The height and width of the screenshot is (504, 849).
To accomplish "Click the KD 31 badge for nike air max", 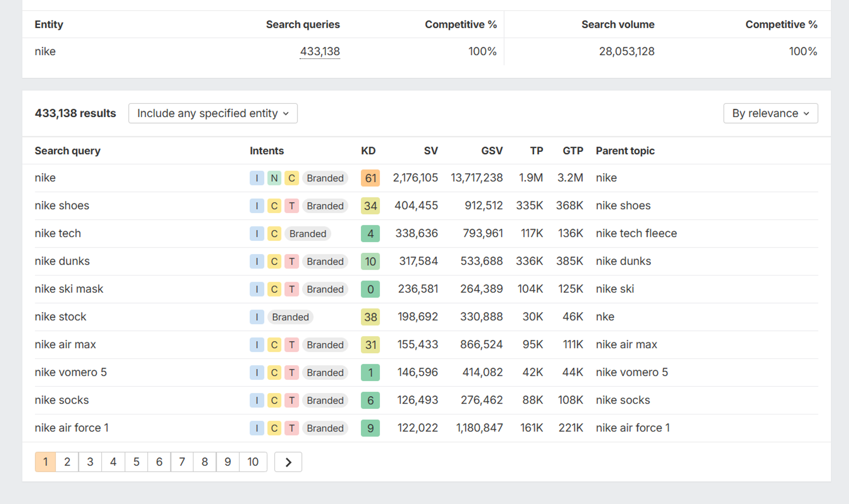I will [371, 345].
